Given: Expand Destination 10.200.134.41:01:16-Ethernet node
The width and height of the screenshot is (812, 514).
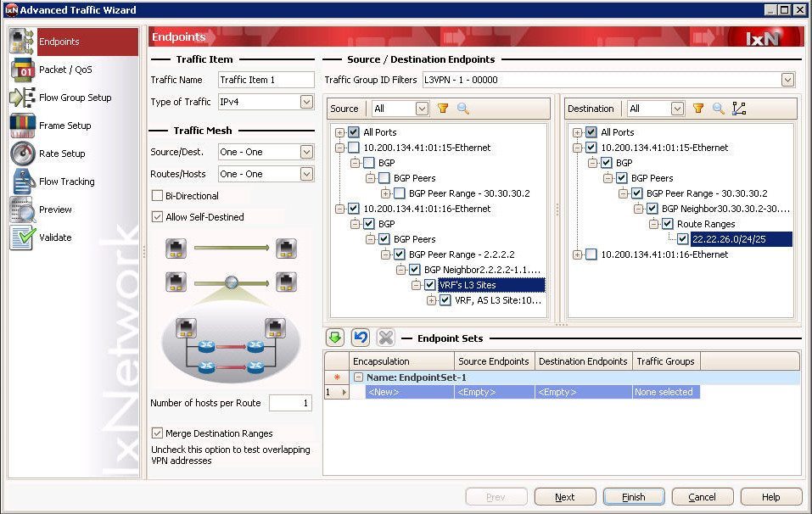Looking at the screenshot, I should tap(578, 254).
